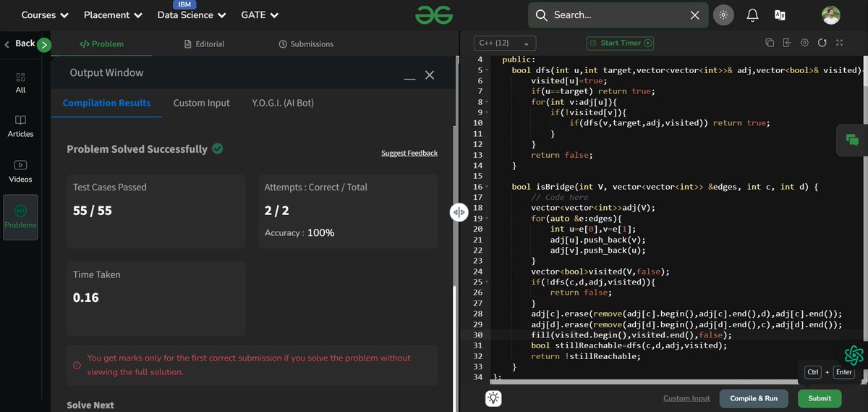Image resolution: width=868 pixels, height=412 pixels.
Task: Open the Y.O.G.I. (AI Bot) tab
Action: pyautogui.click(x=283, y=103)
